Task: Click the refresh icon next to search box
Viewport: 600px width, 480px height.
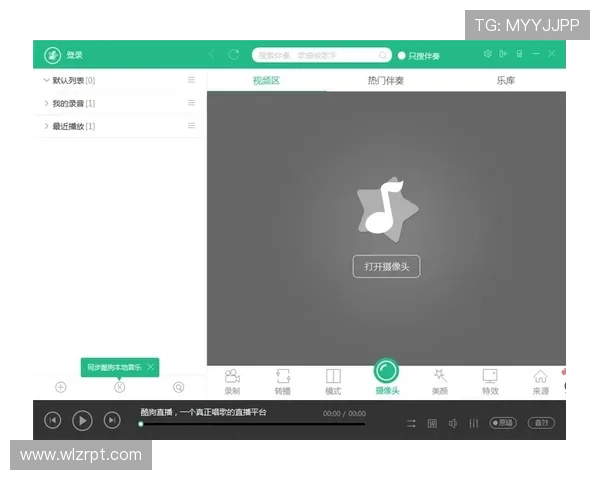Action: tap(233, 55)
